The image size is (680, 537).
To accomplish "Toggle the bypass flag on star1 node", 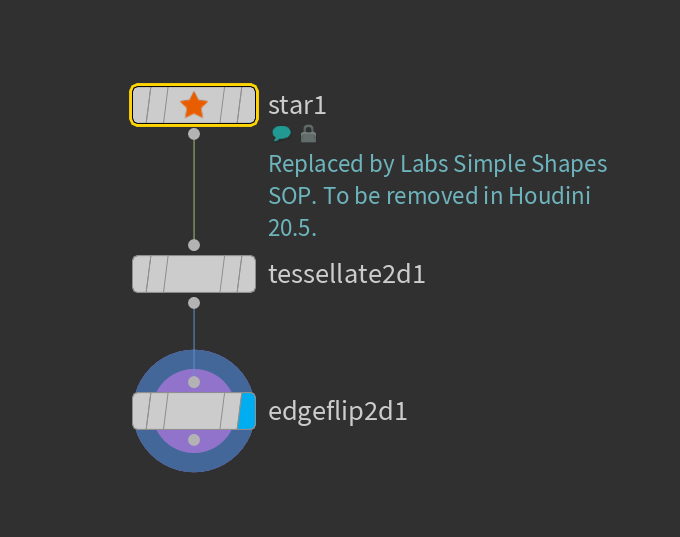I will [142, 105].
